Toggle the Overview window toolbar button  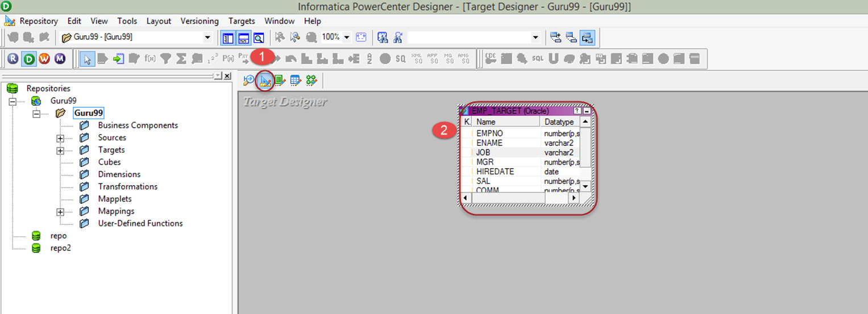click(259, 37)
